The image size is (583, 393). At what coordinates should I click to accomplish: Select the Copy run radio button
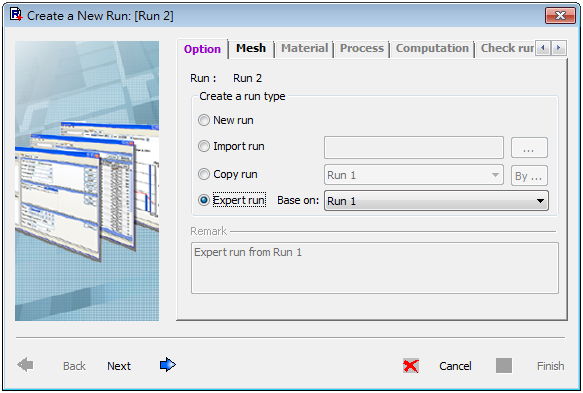click(204, 174)
